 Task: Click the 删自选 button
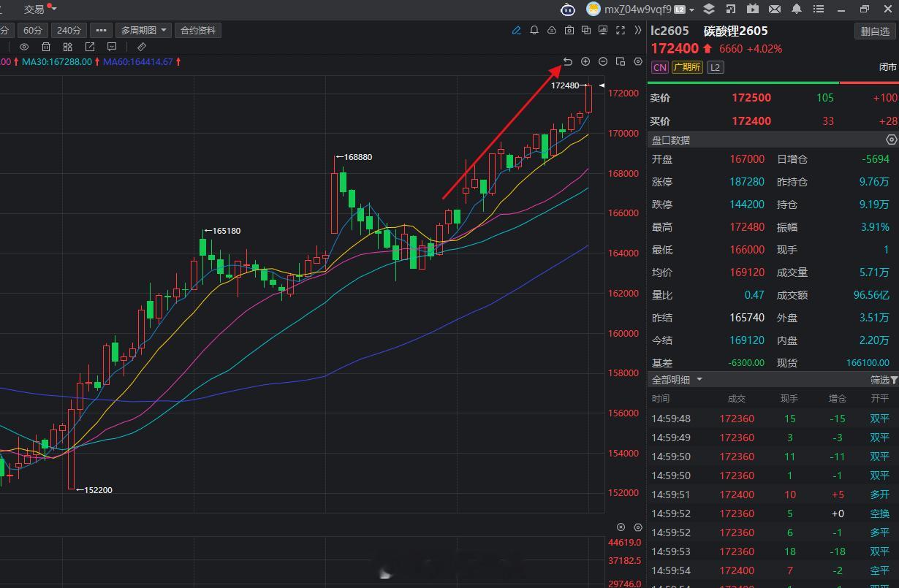pyautogui.click(x=875, y=31)
